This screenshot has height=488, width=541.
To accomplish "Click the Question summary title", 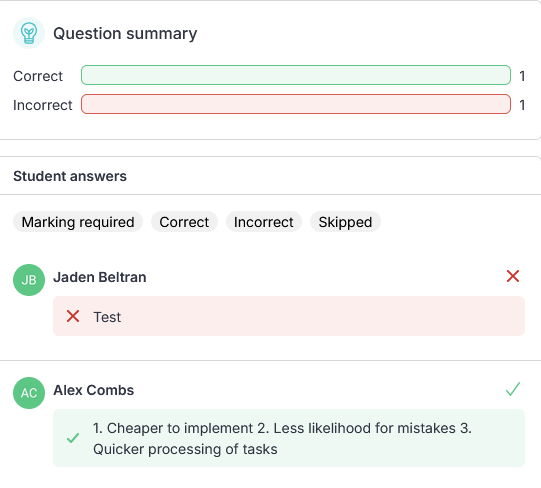I will click(x=125, y=34).
